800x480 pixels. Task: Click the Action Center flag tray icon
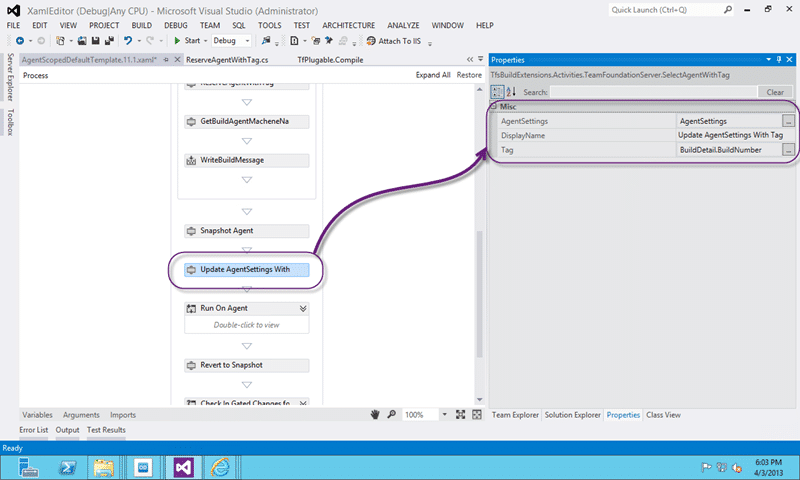click(706, 467)
